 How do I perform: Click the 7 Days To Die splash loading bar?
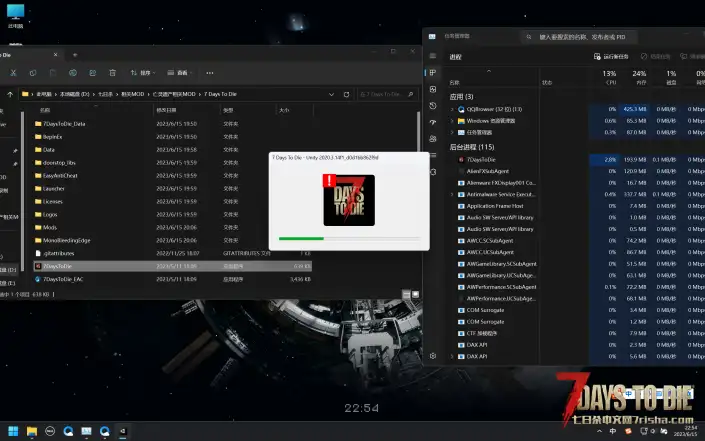click(x=349, y=239)
